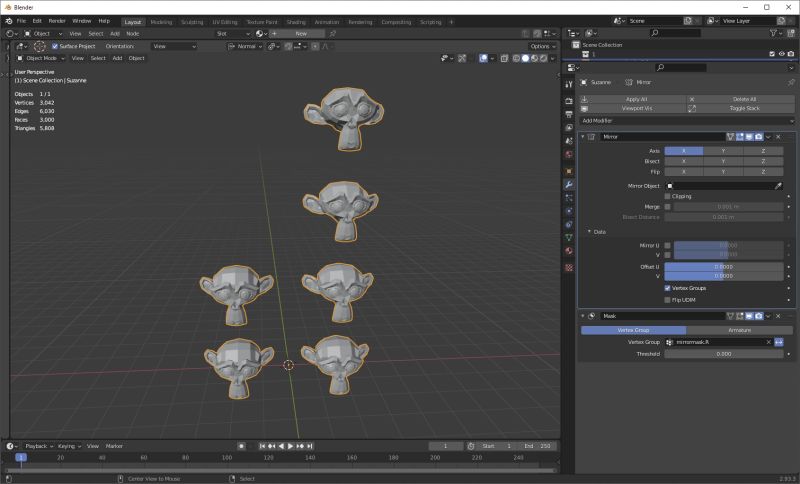Open the Normal transform orientation dropdown
Image resolution: width=800 pixels, height=484 pixels.
(x=245, y=46)
